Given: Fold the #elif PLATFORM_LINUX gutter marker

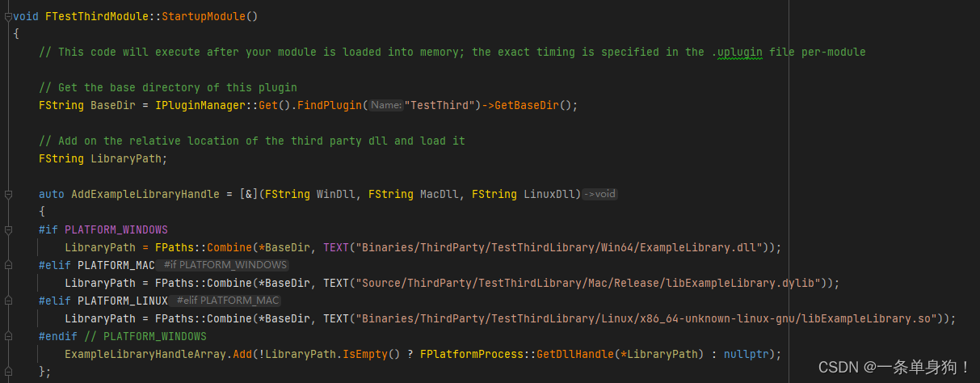Looking at the screenshot, I should 7,301.
